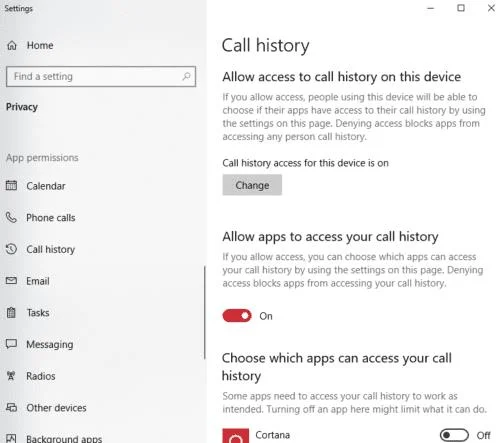The image size is (500, 443).
Task: Turn off apps access to call history
Action: point(237,316)
